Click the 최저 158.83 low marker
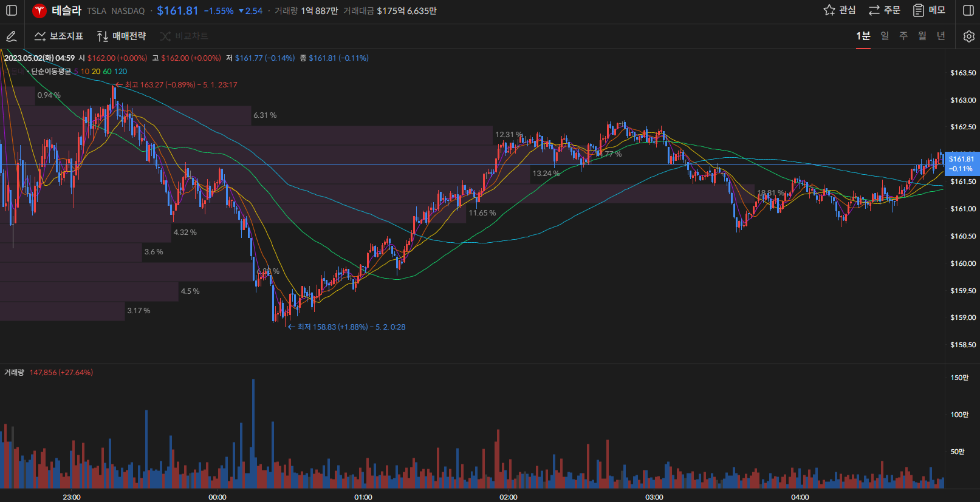This screenshot has width=980, height=502. click(346, 327)
